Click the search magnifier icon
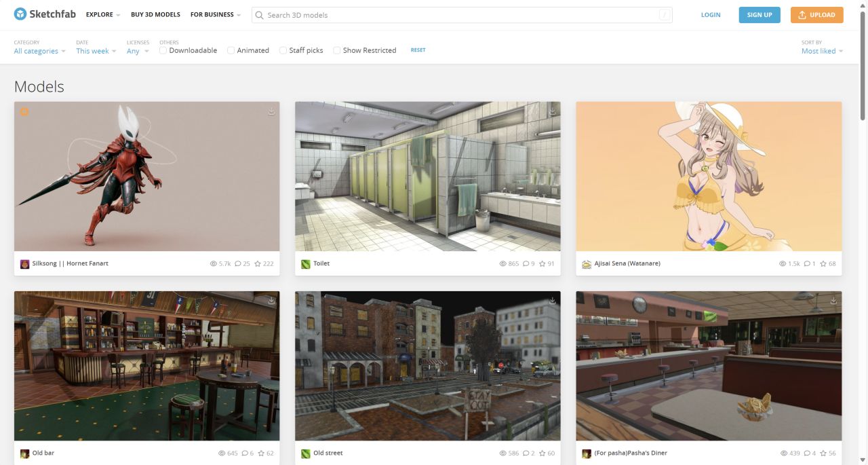This screenshot has width=868, height=465. click(x=259, y=15)
